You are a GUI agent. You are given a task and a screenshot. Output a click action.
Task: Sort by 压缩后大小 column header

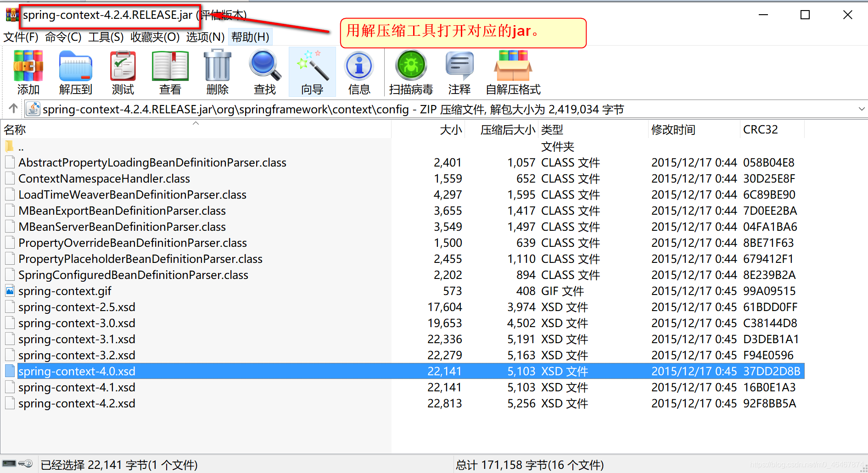point(502,130)
